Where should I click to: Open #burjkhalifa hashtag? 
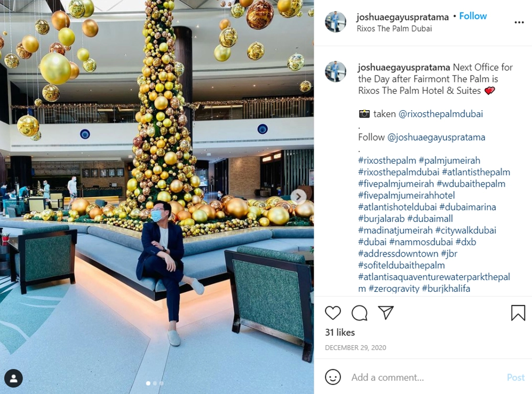[x=446, y=289]
